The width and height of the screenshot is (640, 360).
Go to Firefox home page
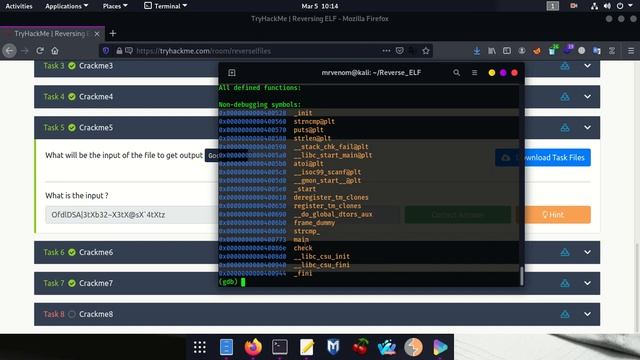coord(55,51)
